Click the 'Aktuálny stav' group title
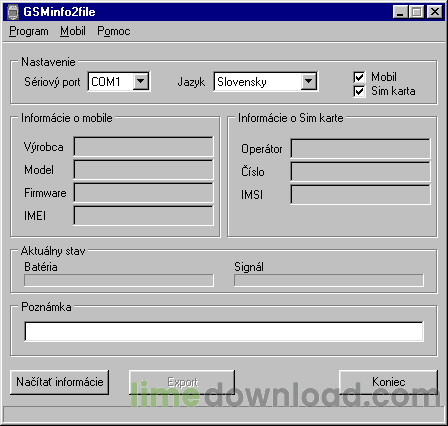Screen dimensions: 448x426 [53, 251]
